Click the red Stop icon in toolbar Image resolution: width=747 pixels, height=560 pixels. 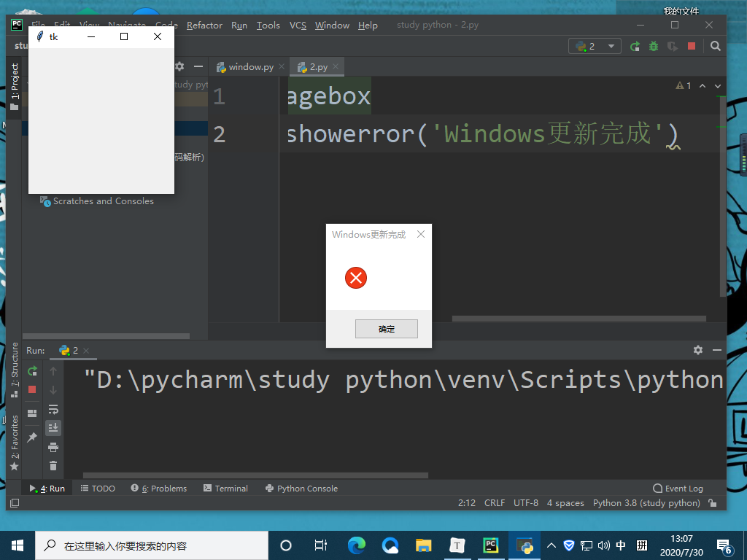(692, 46)
